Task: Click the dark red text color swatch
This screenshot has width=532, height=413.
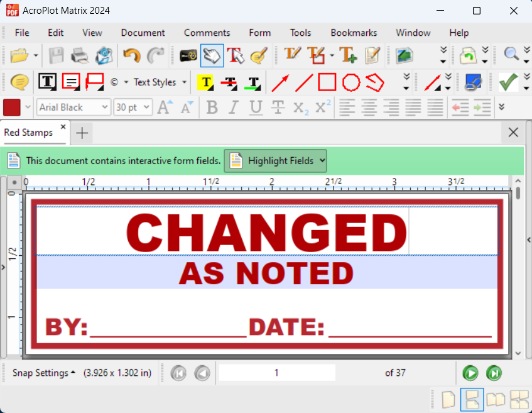Action: pos(12,107)
